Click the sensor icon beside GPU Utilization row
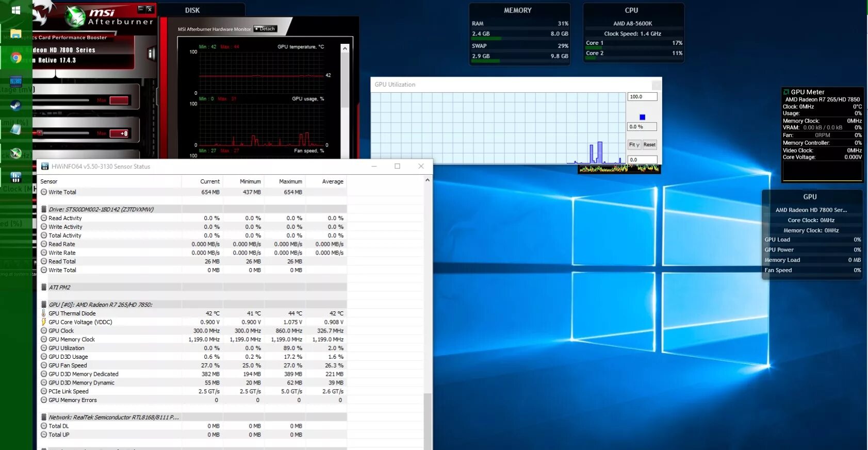Viewport: 868px width, 450px height. 44,348
